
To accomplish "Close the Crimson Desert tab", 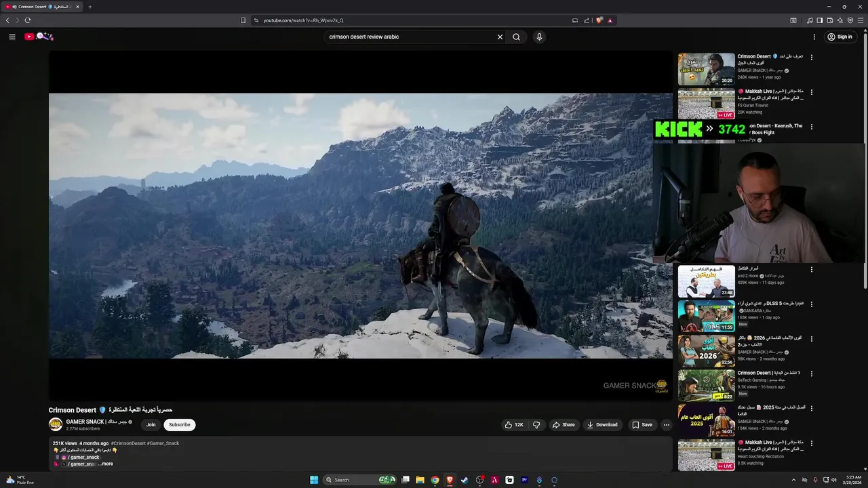I will point(77,7).
